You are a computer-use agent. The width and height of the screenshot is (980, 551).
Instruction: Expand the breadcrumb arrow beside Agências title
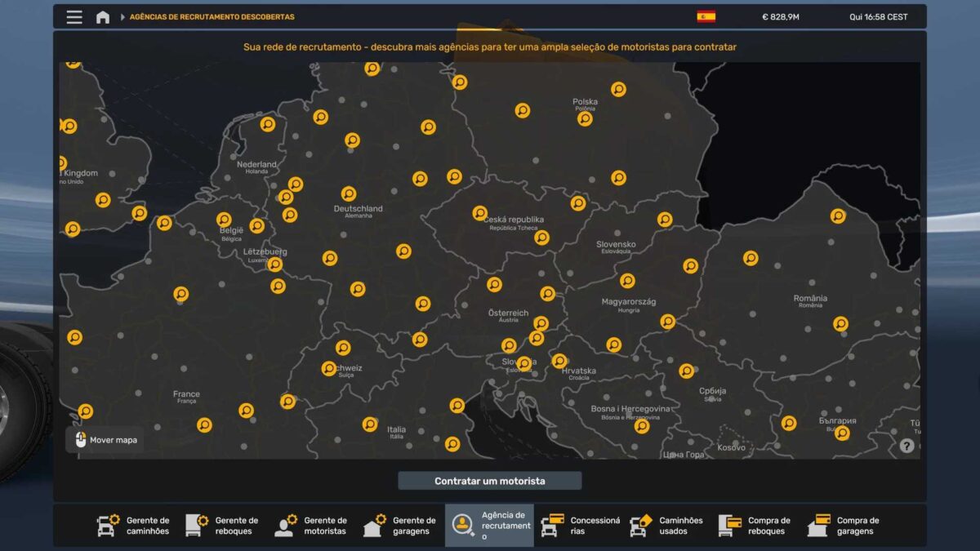coord(122,17)
